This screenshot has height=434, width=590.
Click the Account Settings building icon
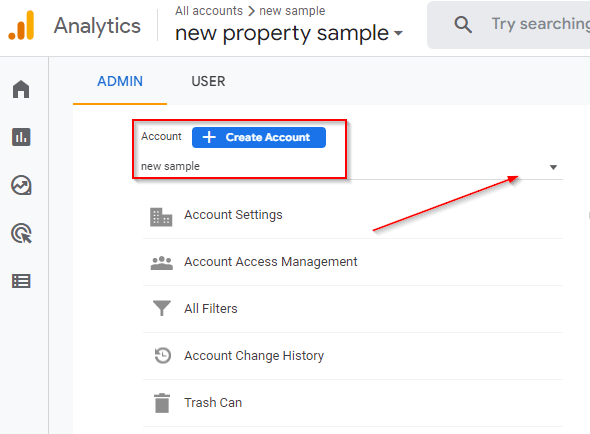(161, 217)
